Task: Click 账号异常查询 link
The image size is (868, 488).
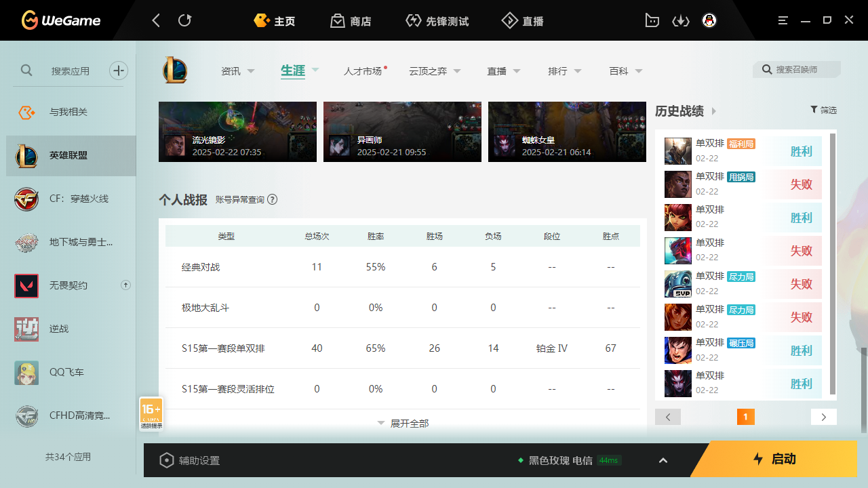Action: click(240, 199)
